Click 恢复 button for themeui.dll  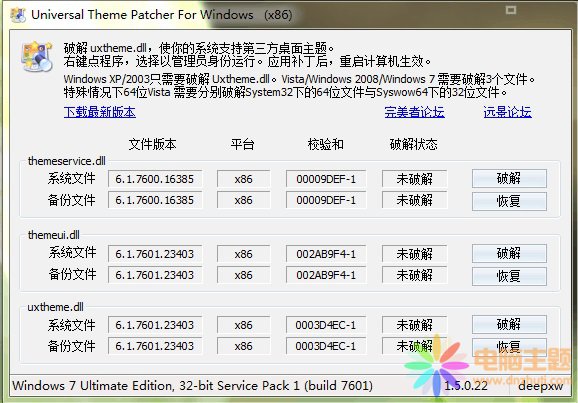[x=509, y=276]
